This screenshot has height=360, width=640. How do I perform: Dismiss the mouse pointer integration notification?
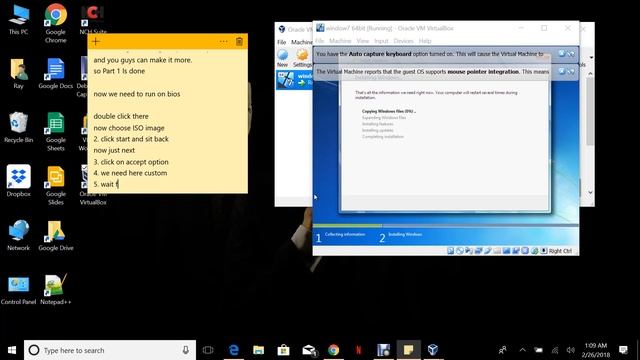[x=562, y=71]
